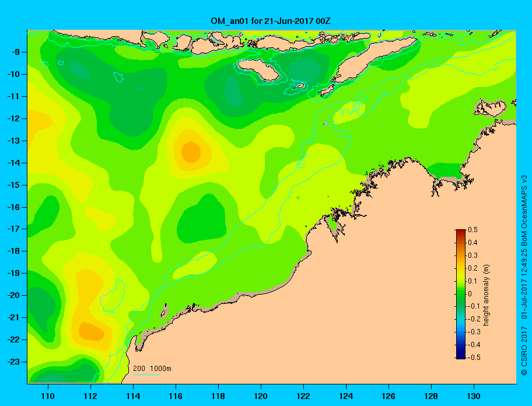Click the latitude label -18
Screen dimensions: 532x406
point(16,251)
